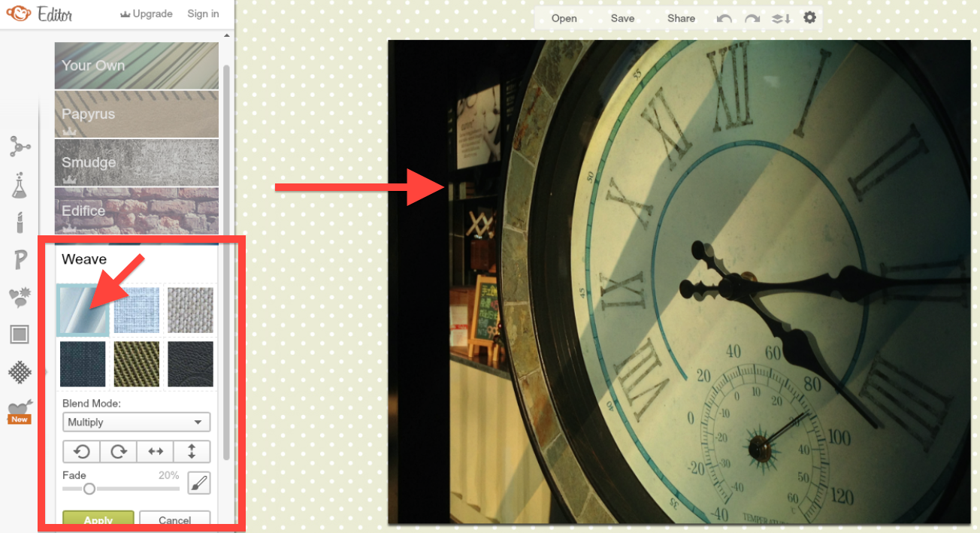The width and height of the screenshot is (980, 533).
Task: Open the Overlays heart and speech bubble icon
Action: (x=20, y=298)
